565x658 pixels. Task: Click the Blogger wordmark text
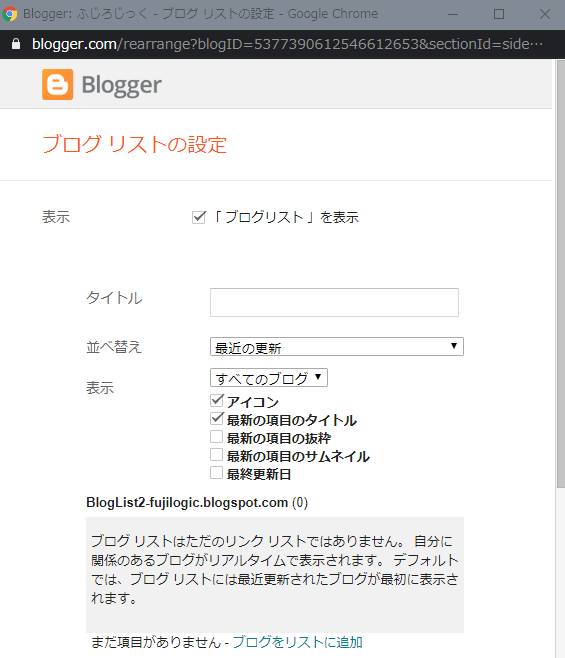(x=121, y=85)
